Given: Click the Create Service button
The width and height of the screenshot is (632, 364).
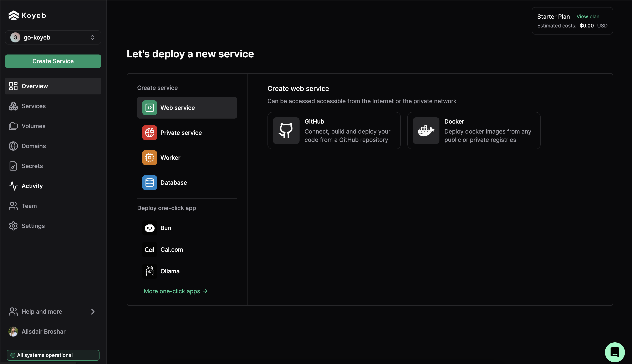Looking at the screenshot, I should [53, 61].
